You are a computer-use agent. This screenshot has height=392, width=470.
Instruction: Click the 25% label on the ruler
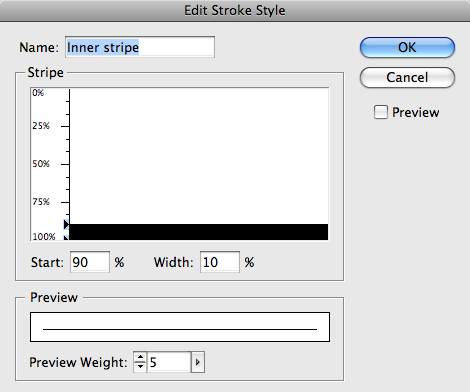tap(41, 126)
